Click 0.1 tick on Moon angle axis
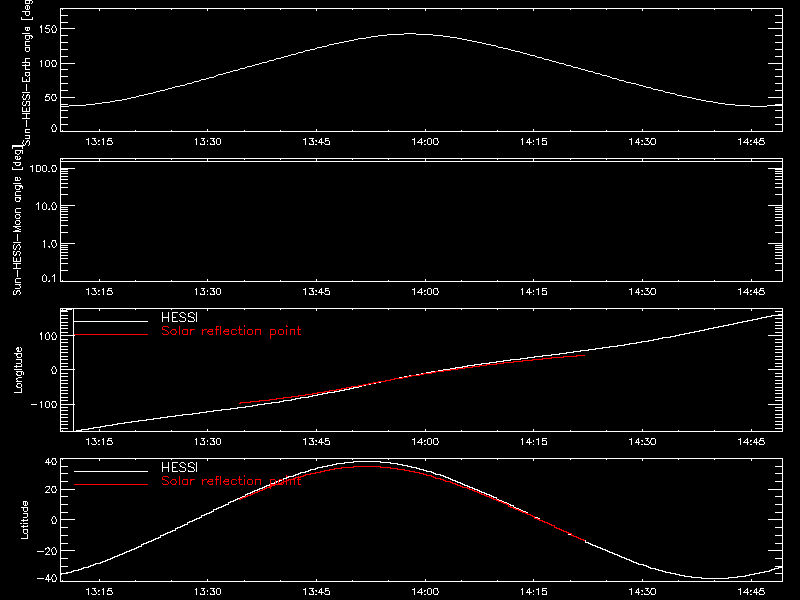This screenshot has height=600, width=800. 49,278
